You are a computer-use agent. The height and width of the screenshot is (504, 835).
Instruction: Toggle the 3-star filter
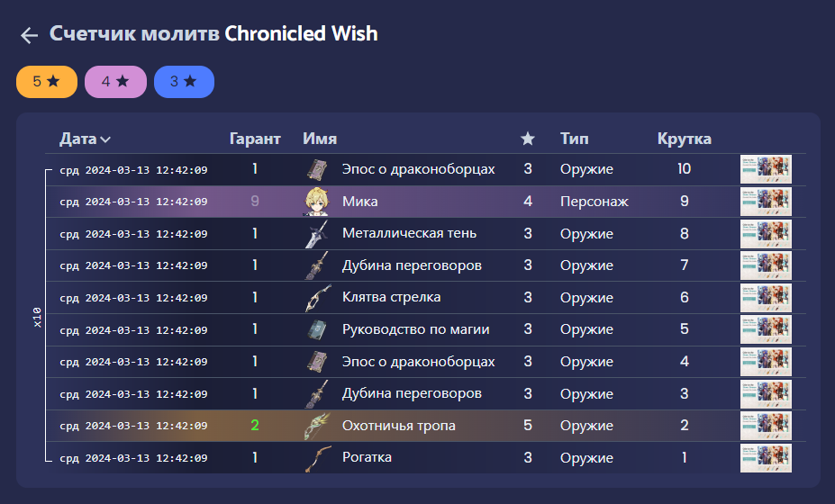pyautogui.click(x=184, y=82)
